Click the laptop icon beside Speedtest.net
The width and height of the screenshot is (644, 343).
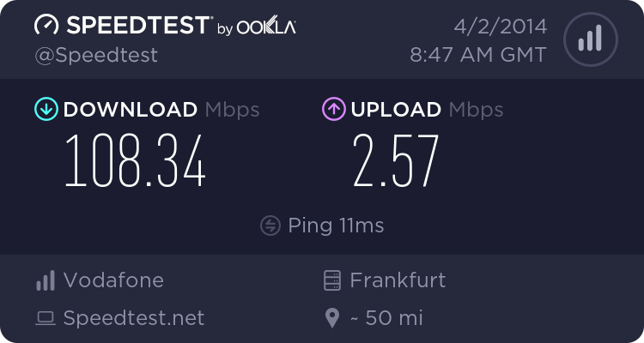(x=46, y=319)
